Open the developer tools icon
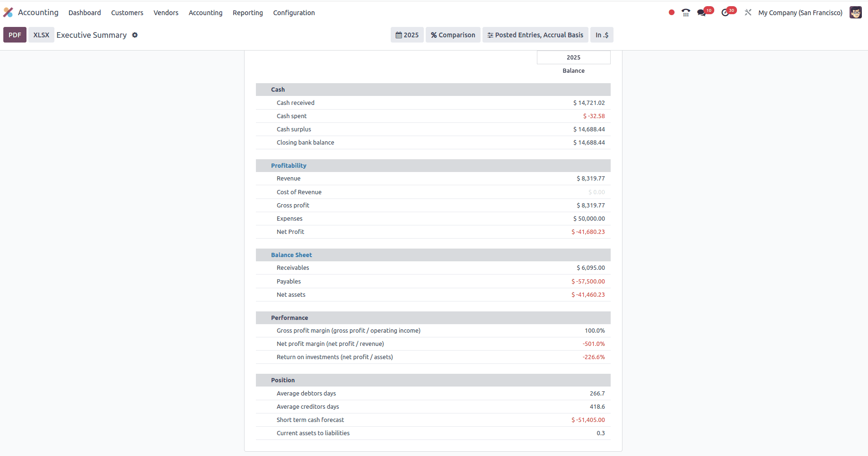This screenshot has width=868, height=456. [x=747, y=12]
